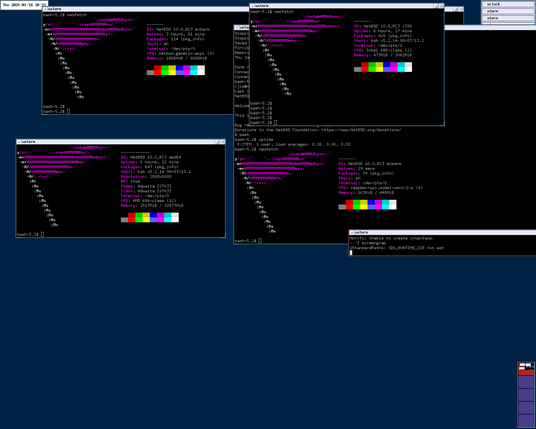Image resolution: width=536 pixels, height=429 pixels.
Task: Click resize icon on amd64 xterm title bar
Action: (218, 142)
